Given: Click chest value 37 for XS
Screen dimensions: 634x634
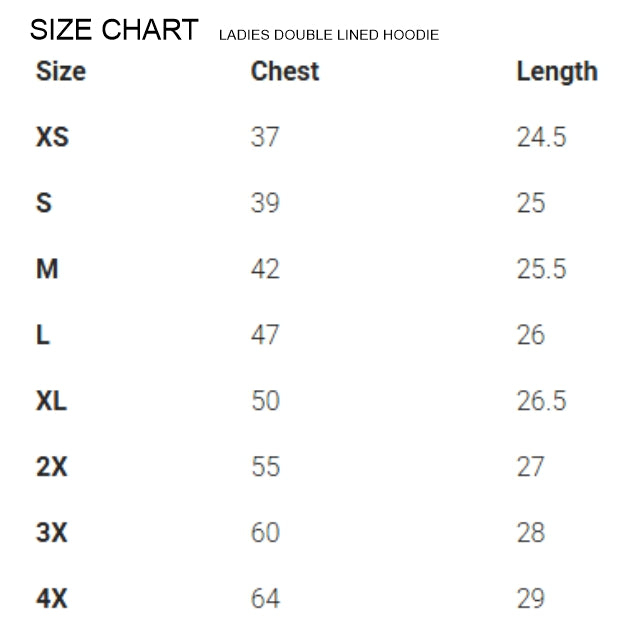Looking at the screenshot, I should pos(265,137).
